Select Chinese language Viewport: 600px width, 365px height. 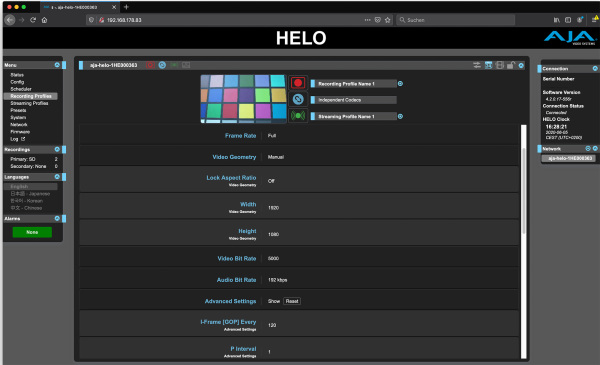click(26, 208)
